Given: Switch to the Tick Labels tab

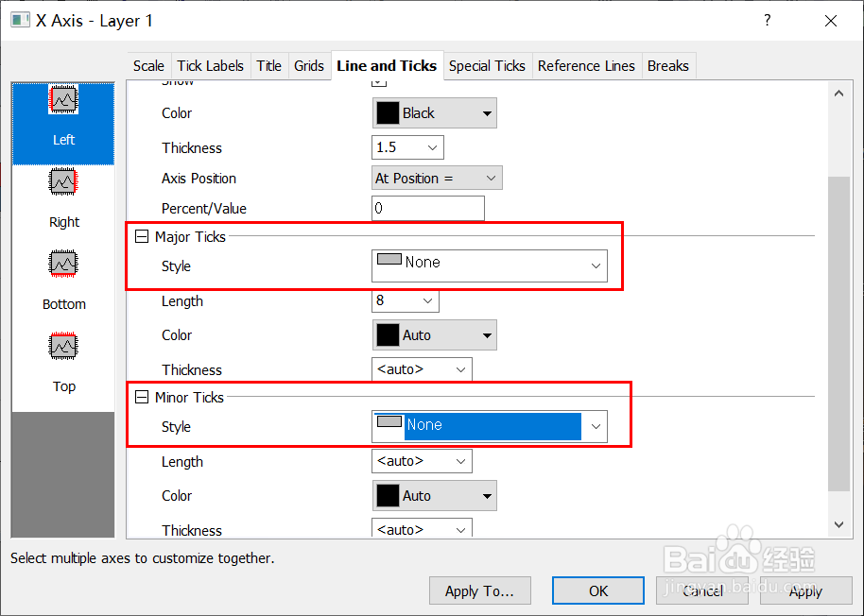Looking at the screenshot, I should point(210,65).
